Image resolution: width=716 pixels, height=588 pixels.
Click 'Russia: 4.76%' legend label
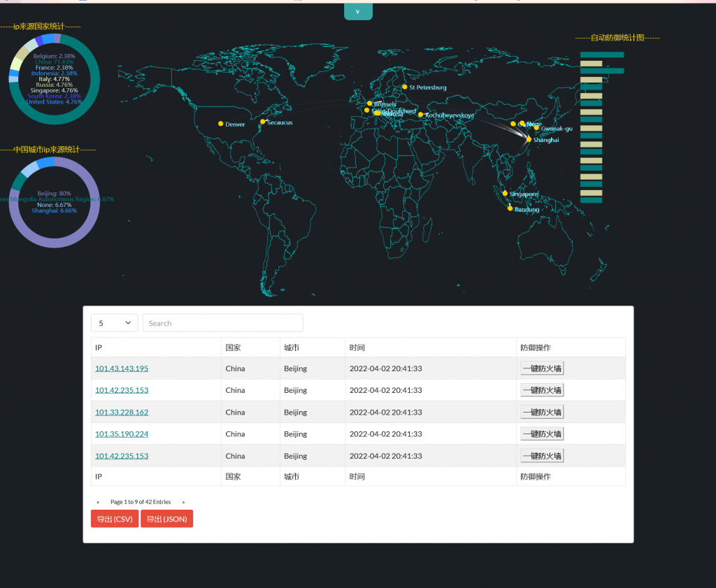55,85
